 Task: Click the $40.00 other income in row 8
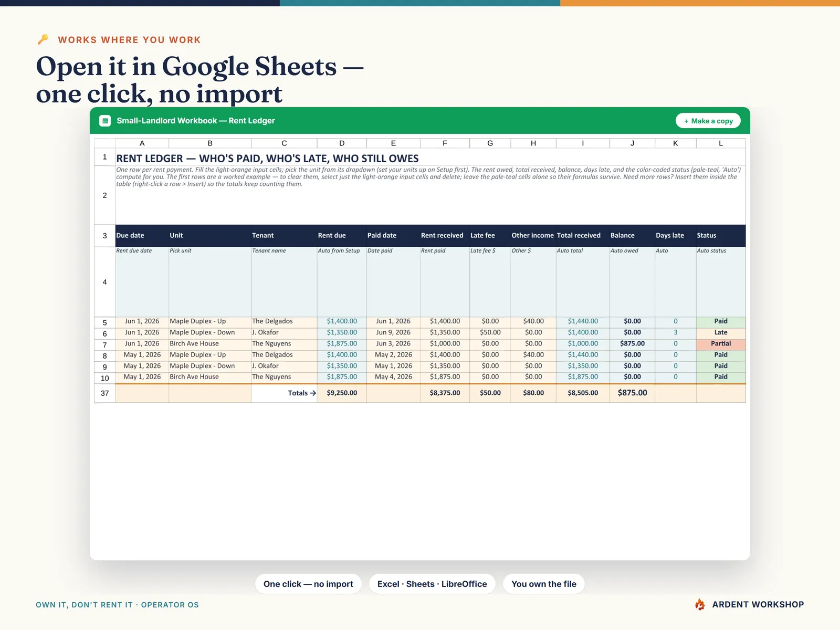(x=533, y=355)
